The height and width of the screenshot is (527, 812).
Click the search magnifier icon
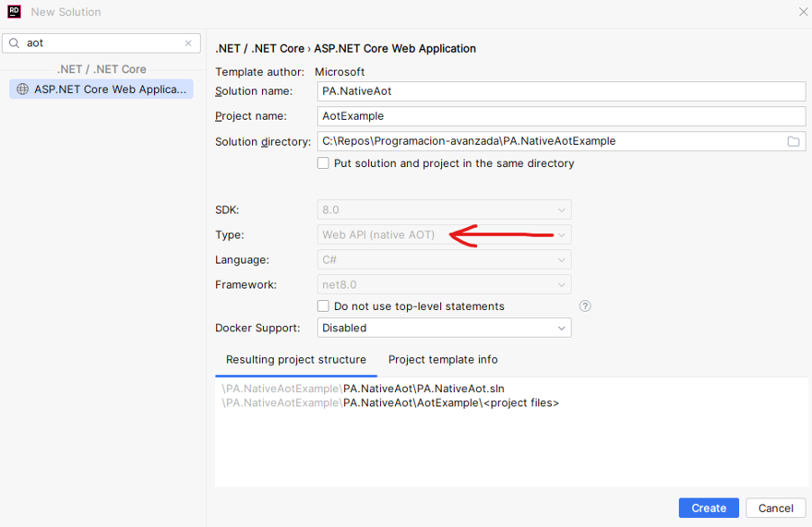click(15, 43)
